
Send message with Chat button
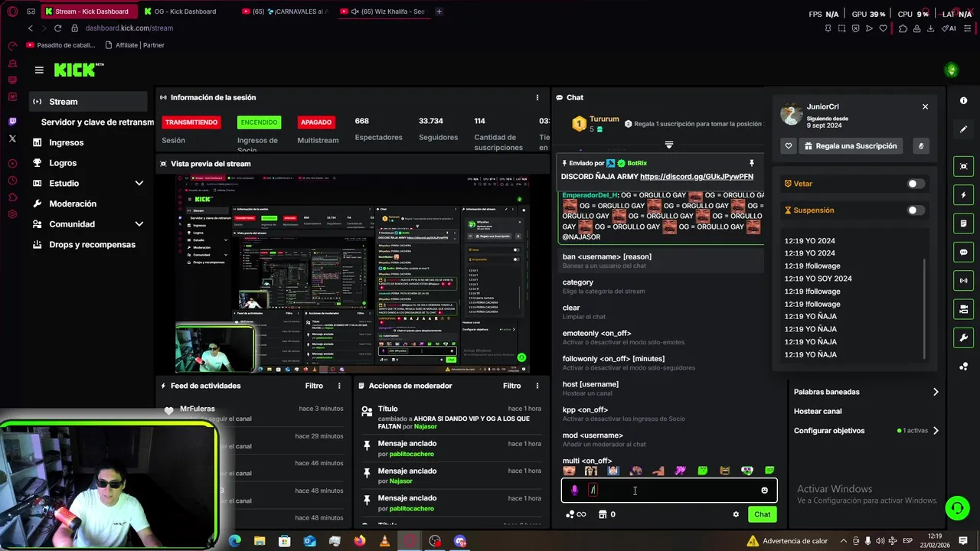tap(762, 514)
